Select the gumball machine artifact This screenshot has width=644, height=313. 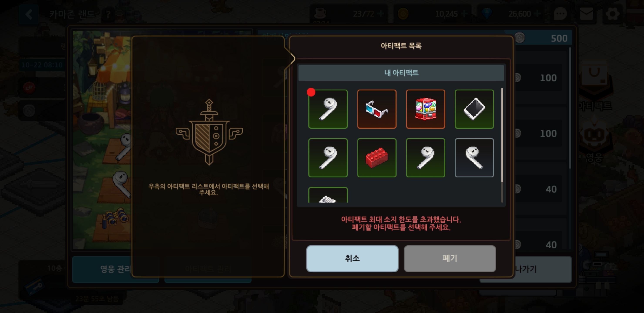[426, 109]
